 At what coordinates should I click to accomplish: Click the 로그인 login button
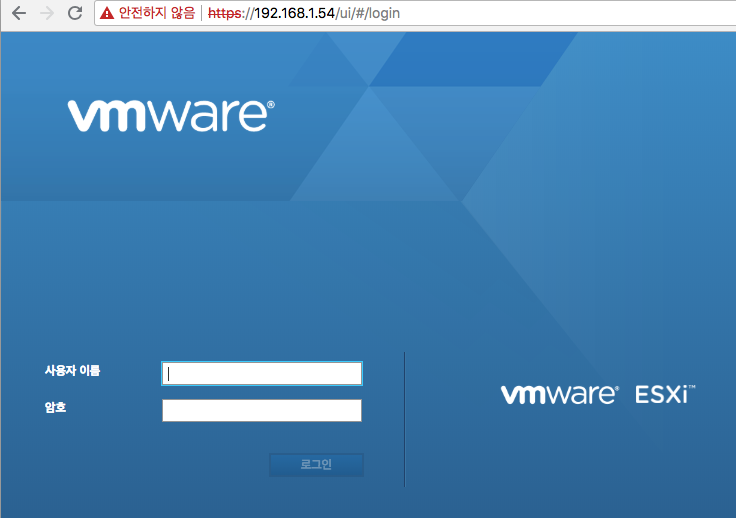pos(316,465)
